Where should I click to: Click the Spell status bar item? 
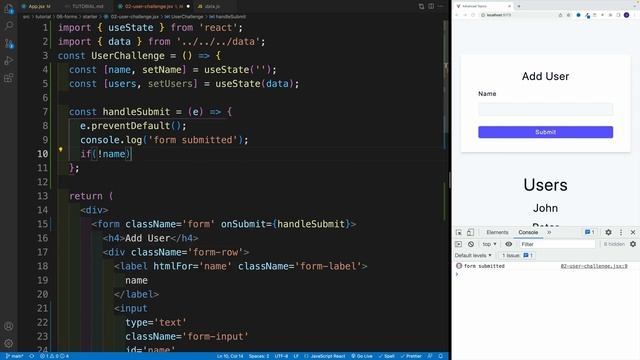[387, 356]
